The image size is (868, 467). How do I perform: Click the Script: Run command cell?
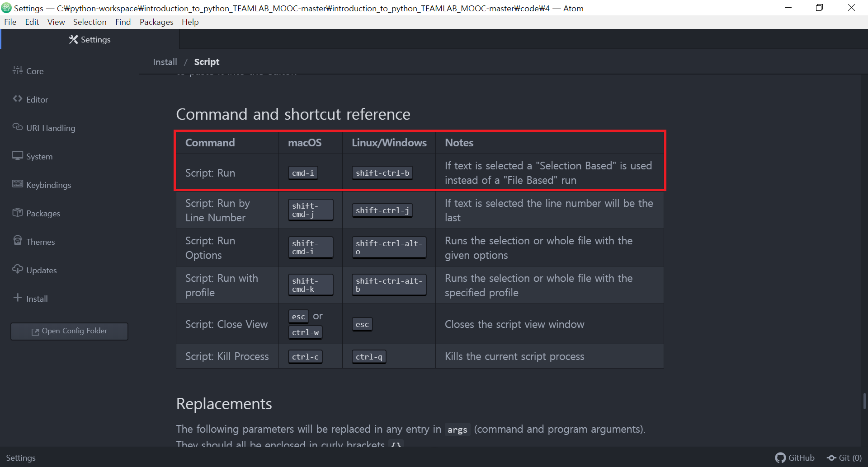227,173
